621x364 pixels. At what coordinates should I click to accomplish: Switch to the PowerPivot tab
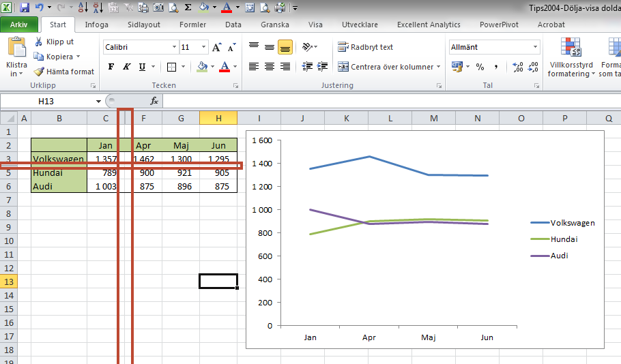tap(499, 25)
